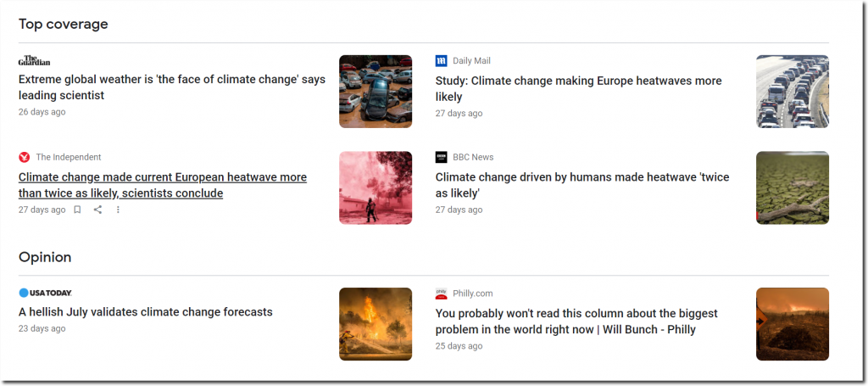Screen dimensions: 868x386
Task: Click the cracked dry earth thumbnail
Action: point(792,187)
